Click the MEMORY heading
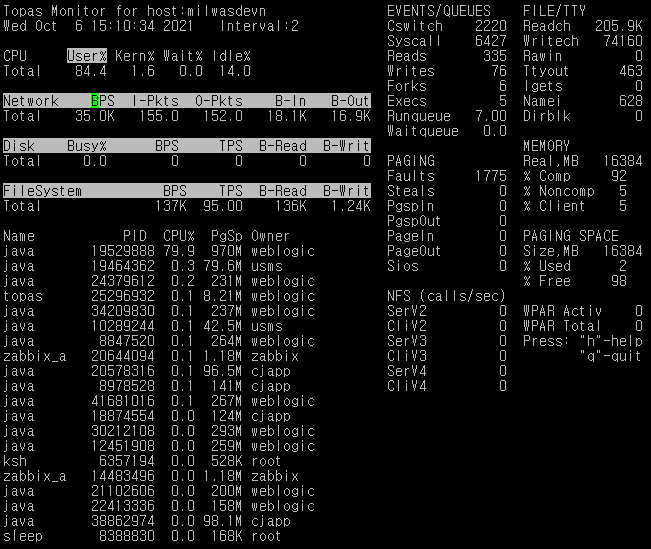Image resolution: width=651 pixels, height=549 pixels. tap(546, 146)
